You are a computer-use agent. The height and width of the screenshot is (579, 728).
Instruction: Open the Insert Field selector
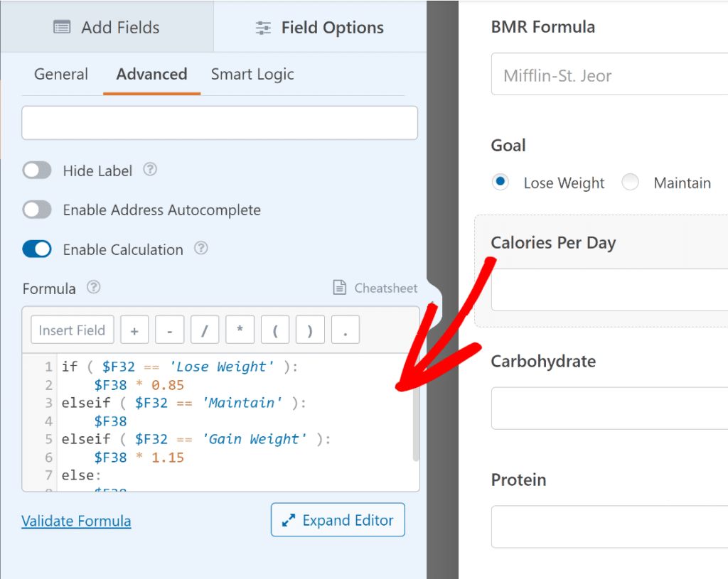coord(71,329)
